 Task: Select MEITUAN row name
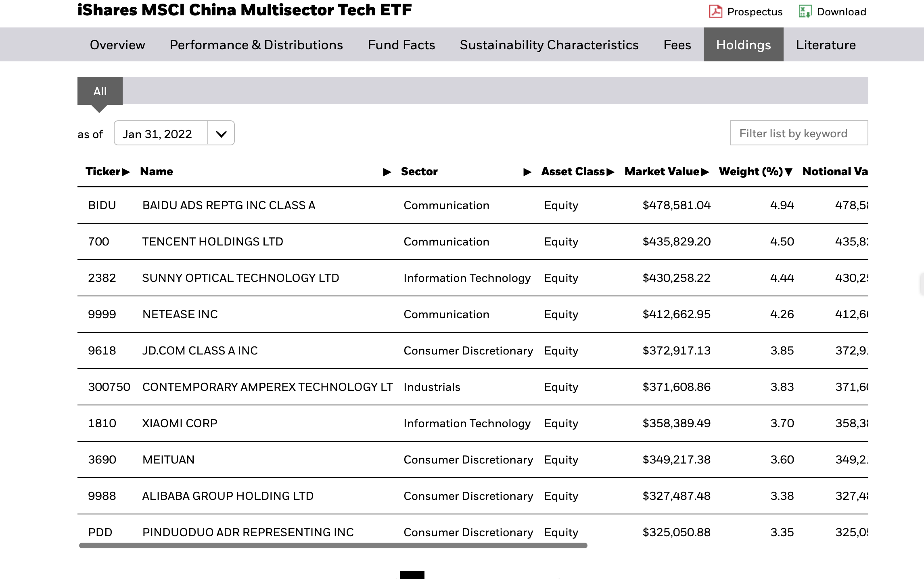(168, 459)
